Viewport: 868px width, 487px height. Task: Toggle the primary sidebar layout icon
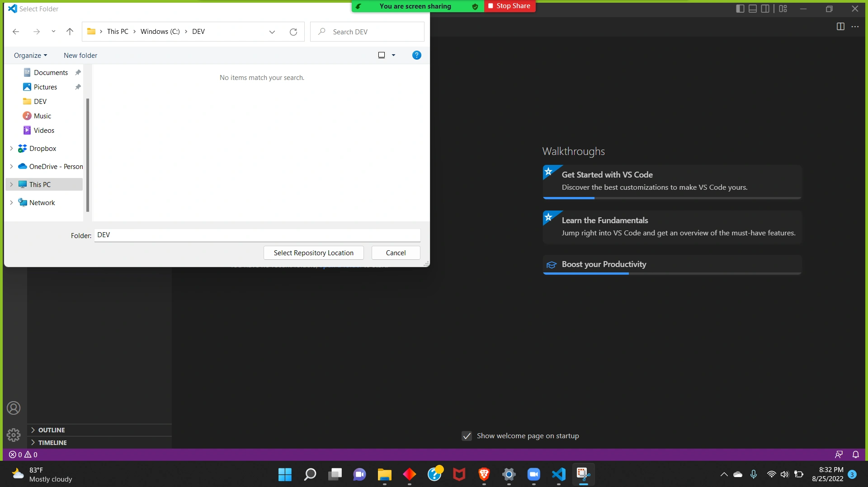[740, 9]
